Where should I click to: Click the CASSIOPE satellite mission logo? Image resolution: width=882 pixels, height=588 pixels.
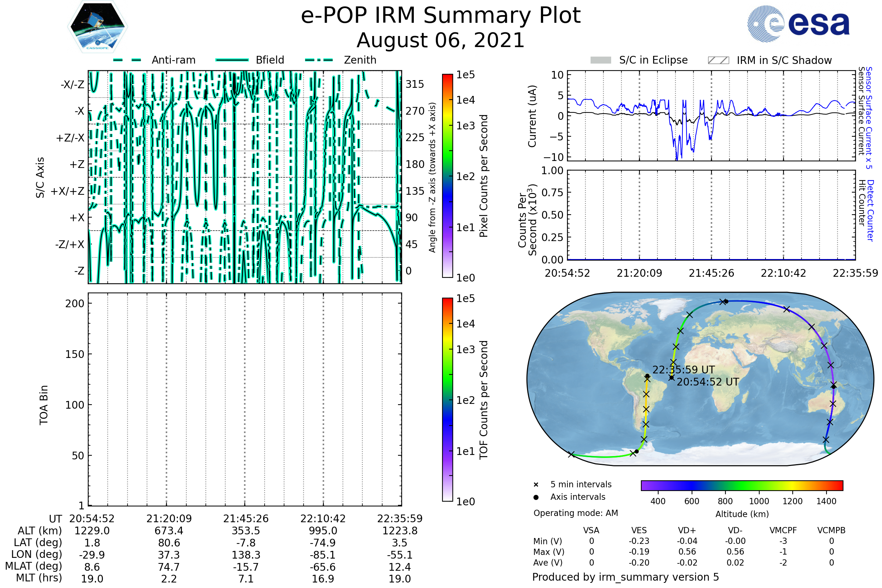[97, 27]
